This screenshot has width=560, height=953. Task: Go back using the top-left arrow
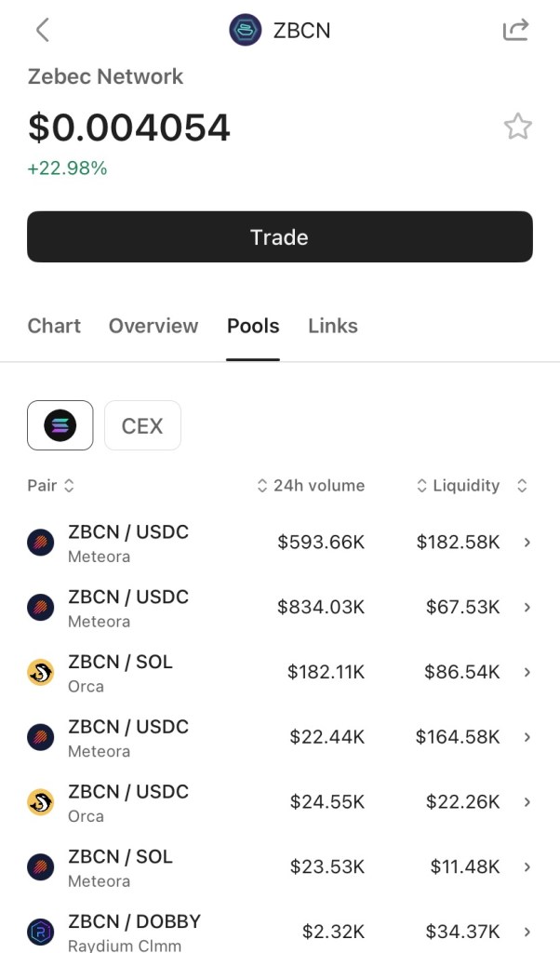[42, 30]
